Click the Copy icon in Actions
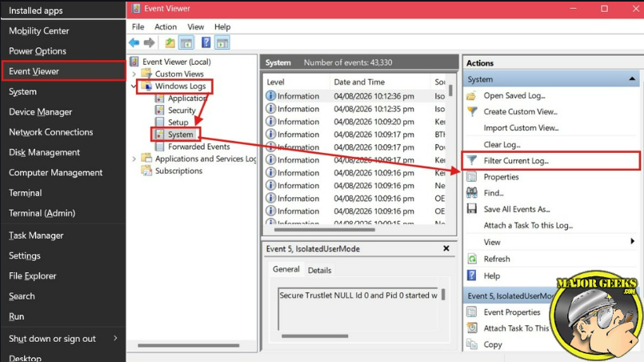 [x=472, y=344]
